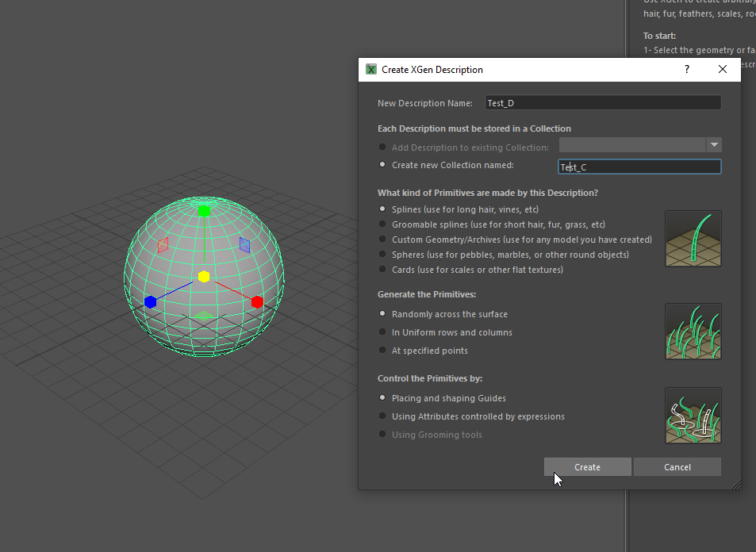Click the red X-axis manipulator handle
The height and width of the screenshot is (552, 756).
click(256, 301)
